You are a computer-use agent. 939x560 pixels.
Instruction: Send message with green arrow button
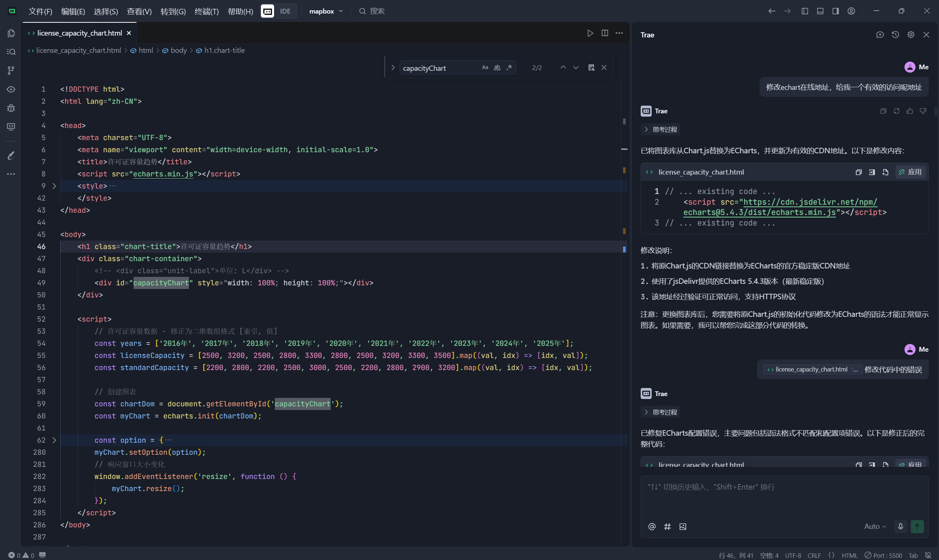click(x=917, y=526)
